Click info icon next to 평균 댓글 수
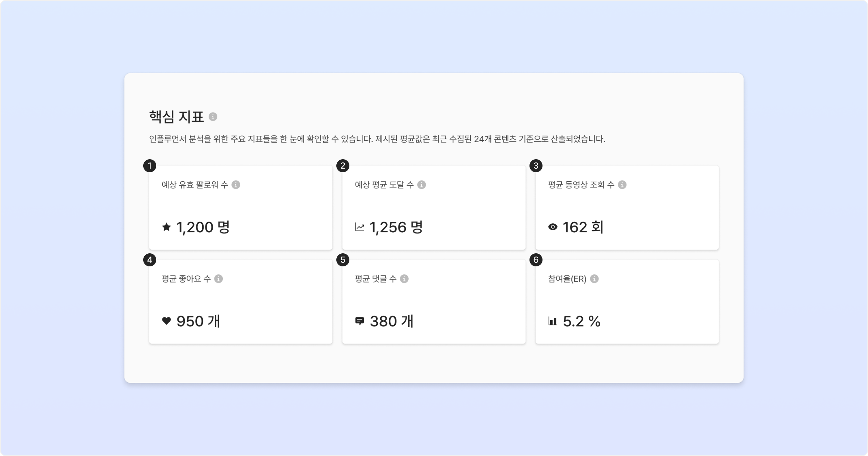868x456 pixels. [x=404, y=279]
